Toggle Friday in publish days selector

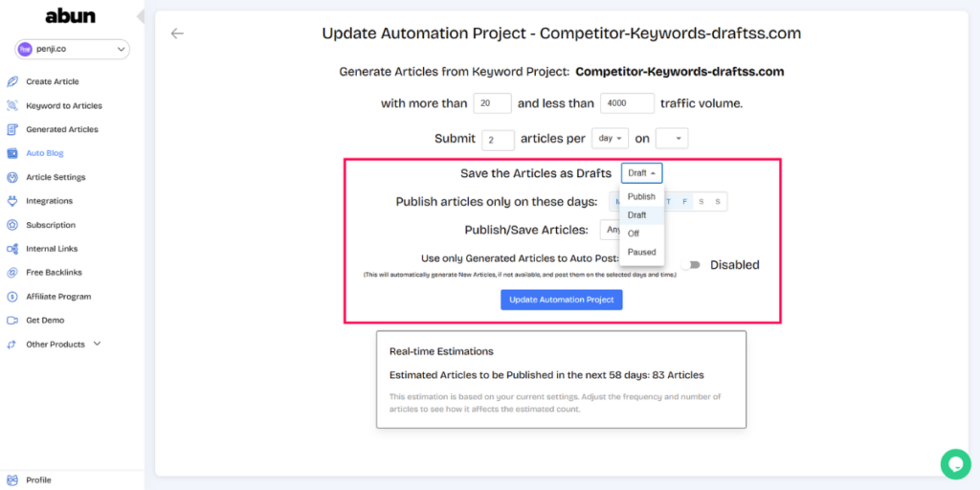[x=685, y=201]
